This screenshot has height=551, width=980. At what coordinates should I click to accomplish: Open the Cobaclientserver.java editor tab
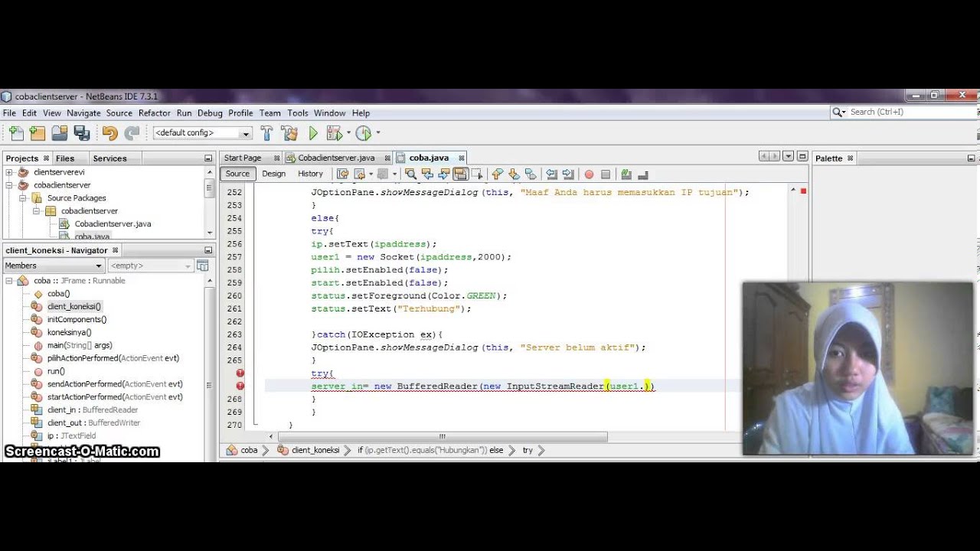pos(336,158)
